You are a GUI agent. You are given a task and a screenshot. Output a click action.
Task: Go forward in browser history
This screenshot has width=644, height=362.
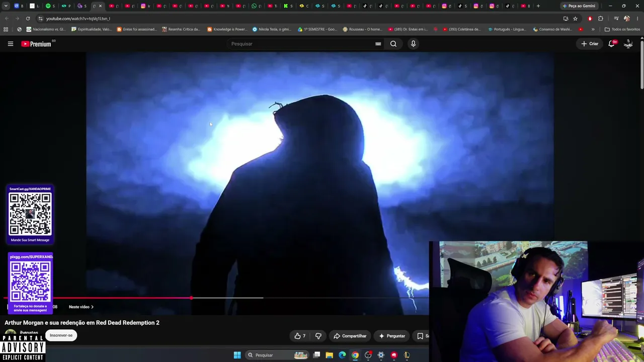(x=17, y=19)
